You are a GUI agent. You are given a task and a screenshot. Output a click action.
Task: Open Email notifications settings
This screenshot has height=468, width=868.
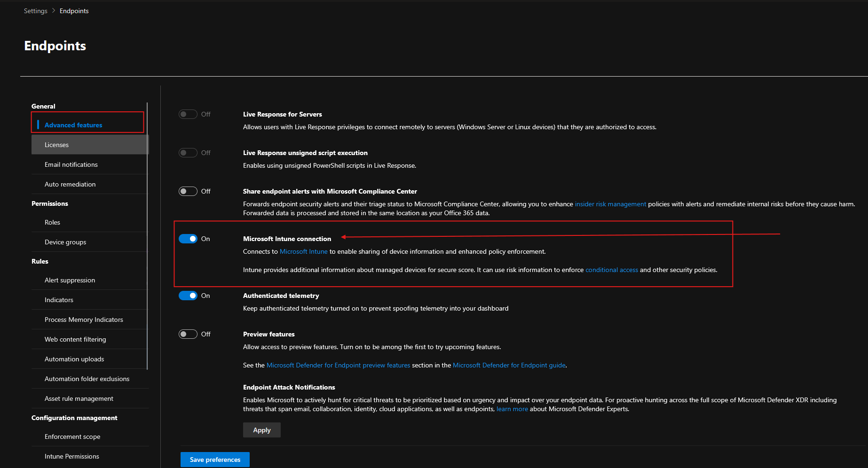coord(71,164)
